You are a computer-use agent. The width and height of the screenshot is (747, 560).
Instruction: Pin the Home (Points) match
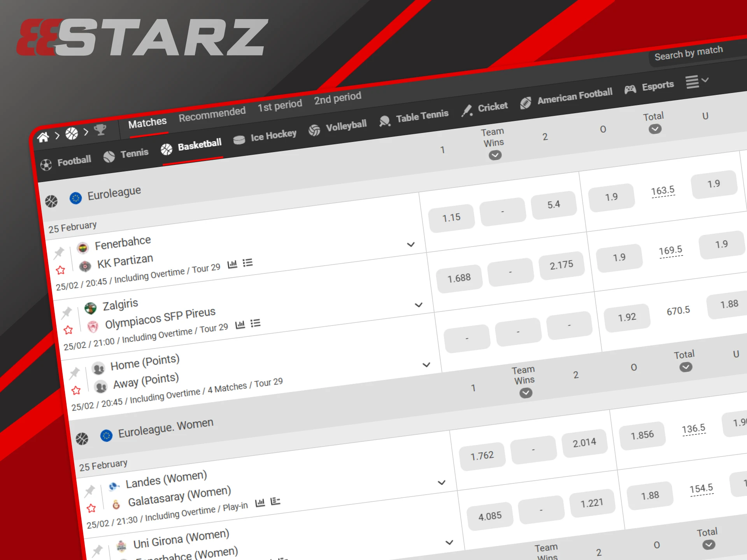74,373
